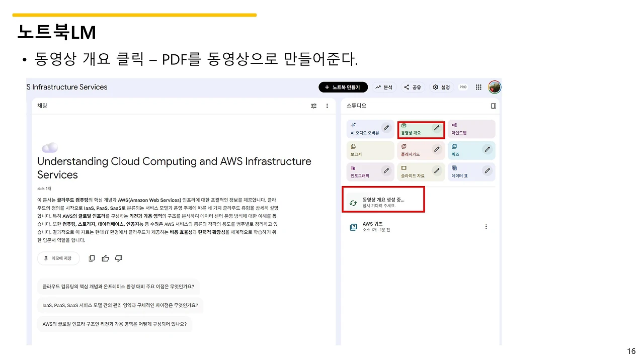Select the 보고서 studio tile
Viewport: 644px width, 362px height.
coord(370,150)
